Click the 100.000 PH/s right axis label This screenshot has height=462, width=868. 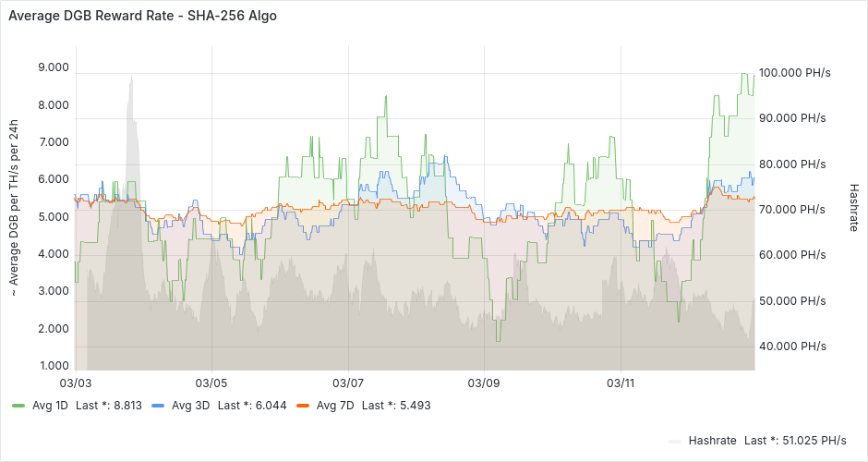(794, 73)
